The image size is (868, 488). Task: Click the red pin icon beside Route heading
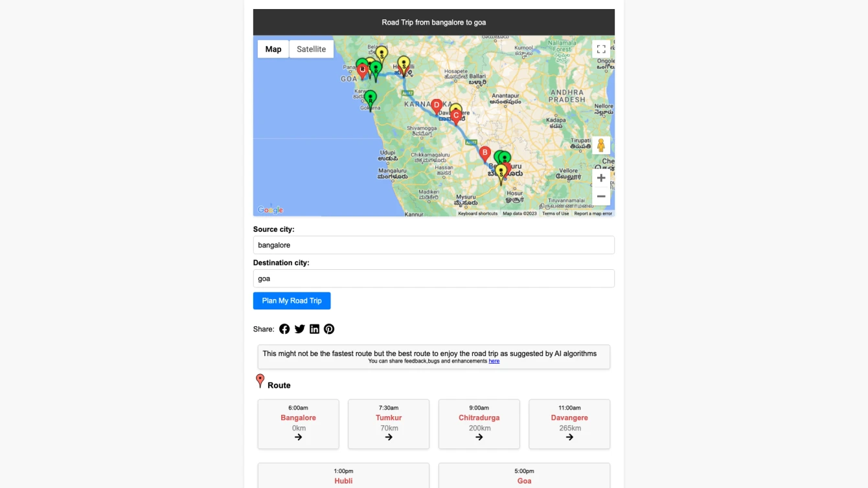[260, 381]
